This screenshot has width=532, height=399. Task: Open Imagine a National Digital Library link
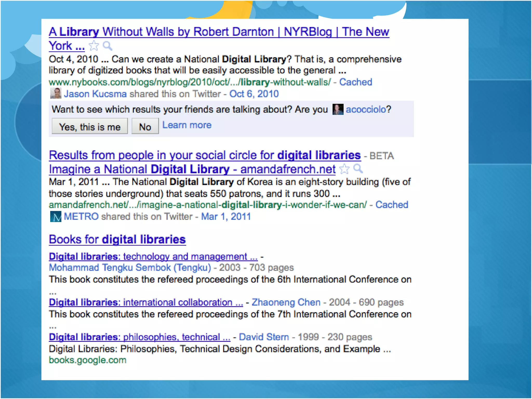click(192, 169)
